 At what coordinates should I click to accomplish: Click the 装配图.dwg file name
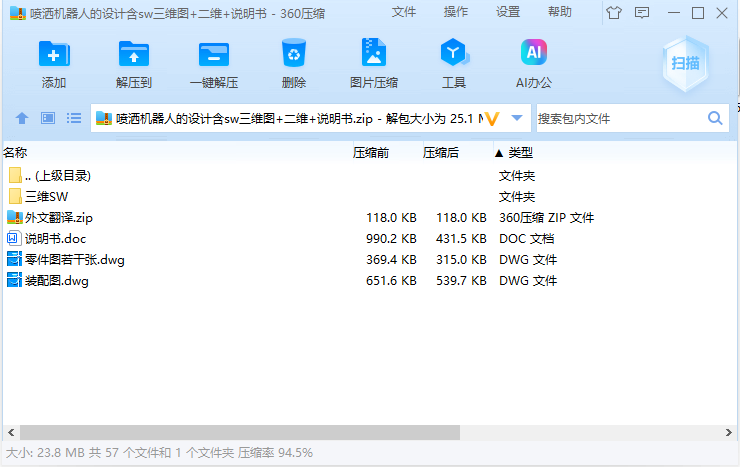pyautogui.click(x=57, y=281)
